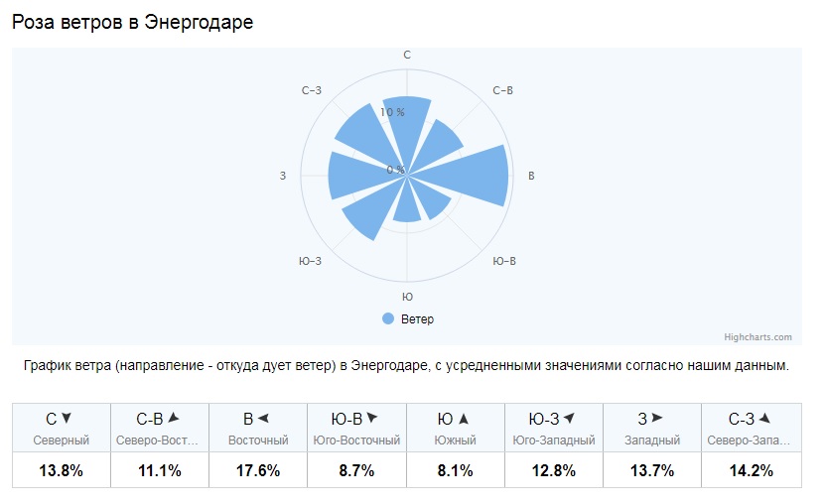Click the east wind left-pointing arrow icon
Viewport: 825px width, 504px height.
pyautogui.click(x=263, y=419)
